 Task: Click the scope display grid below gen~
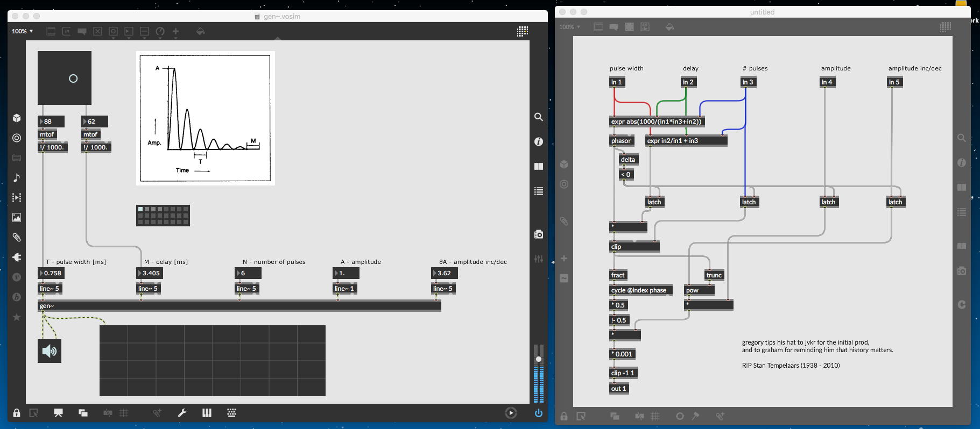[213, 361]
